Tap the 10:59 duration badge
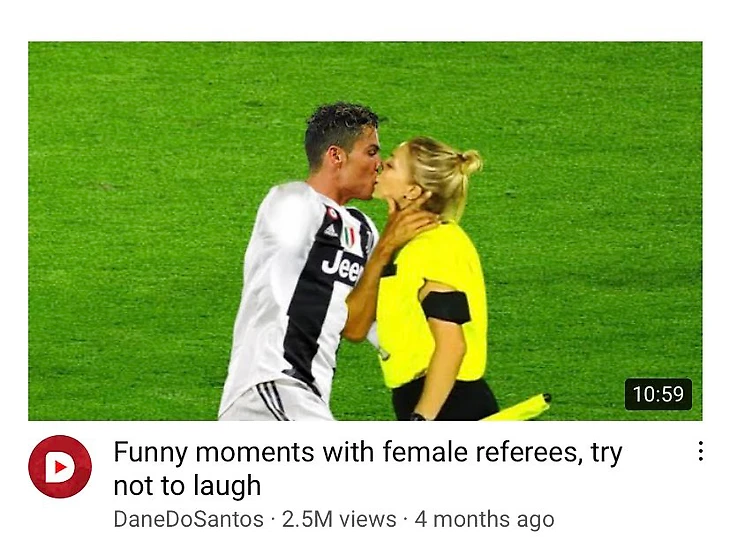The width and height of the screenshot is (730, 554). tap(658, 394)
